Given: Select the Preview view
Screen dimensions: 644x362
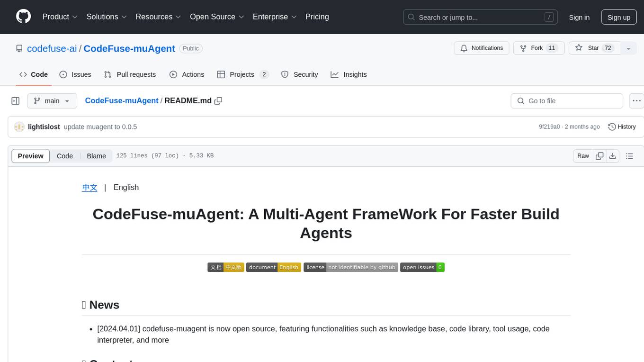Looking at the screenshot, I should (x=31, y=156).
